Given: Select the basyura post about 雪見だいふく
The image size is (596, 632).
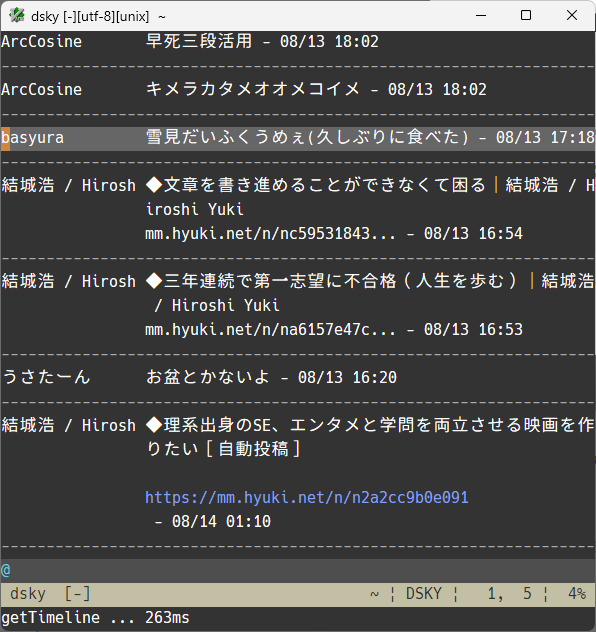Looking at the screenshot, I should (298, 138).
